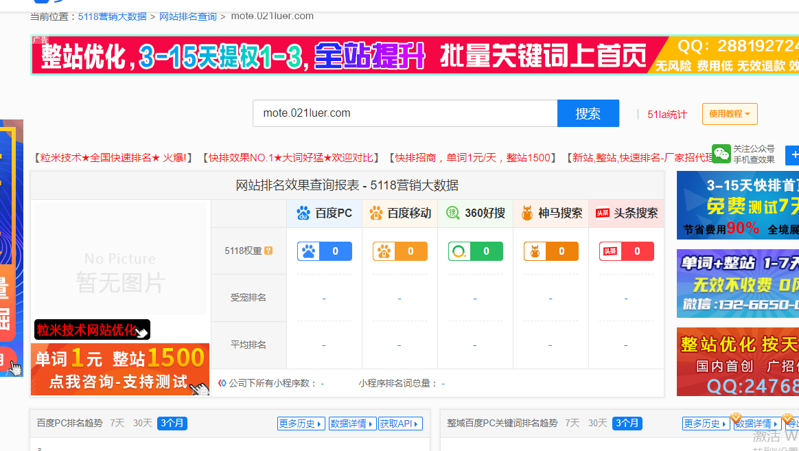
Task: Open the 整站优化 top banner ad
Action: [415, 55]
